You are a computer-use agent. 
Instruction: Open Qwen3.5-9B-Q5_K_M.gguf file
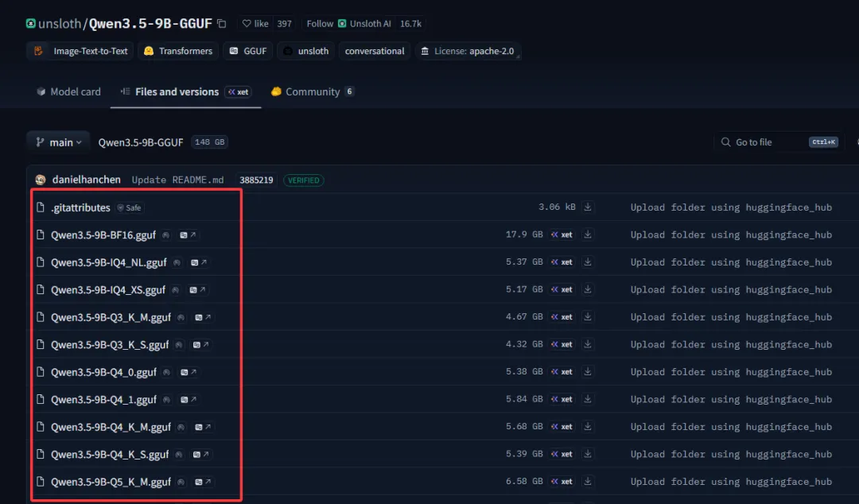(x=111, y=482)
